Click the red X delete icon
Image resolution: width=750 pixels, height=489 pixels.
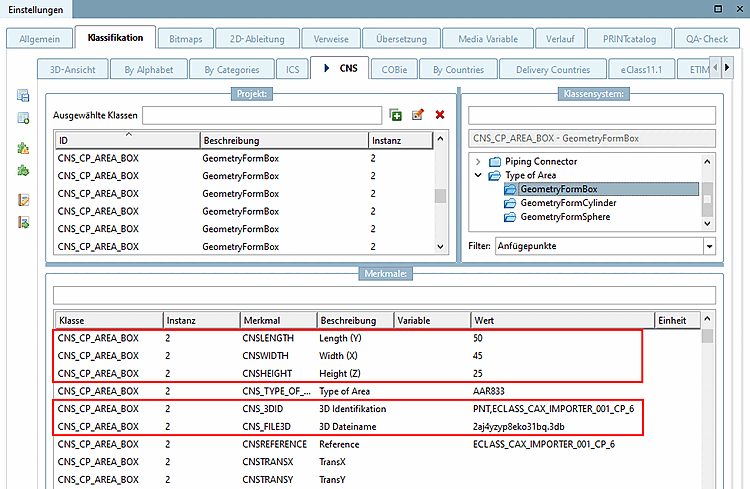(440, 116)
